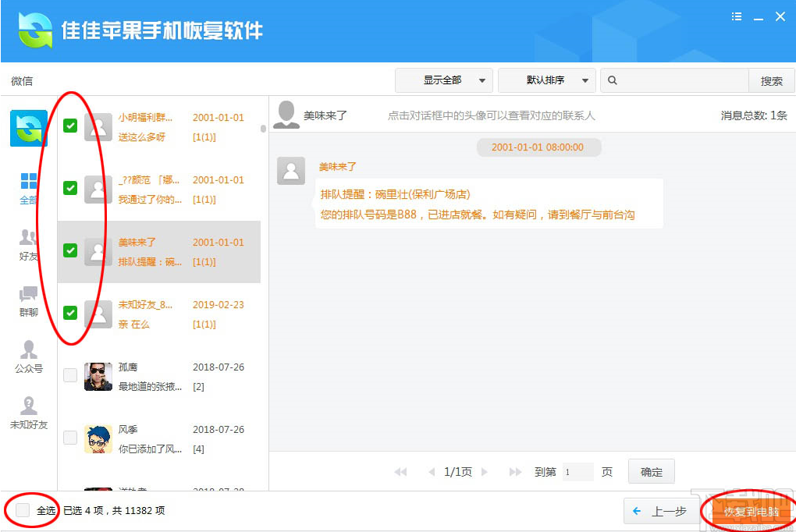The image size is (796, 532).
Task: Select the 小明福利群 conversation name
Action: (145, 117)
